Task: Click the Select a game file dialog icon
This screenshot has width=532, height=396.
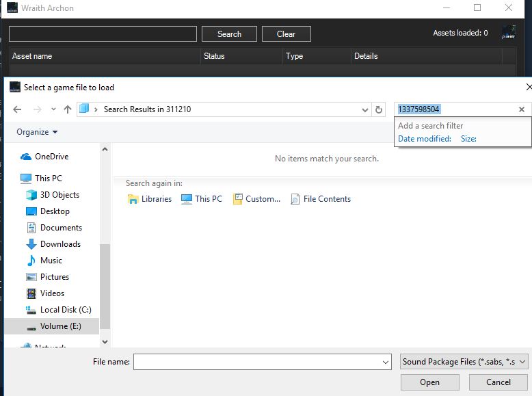Action: pyautogui.click(x=15, y=88)
